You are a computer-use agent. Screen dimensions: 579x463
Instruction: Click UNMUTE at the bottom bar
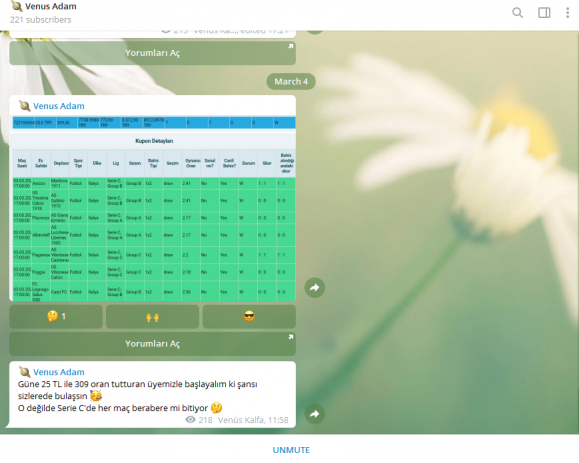coord(291,450)
